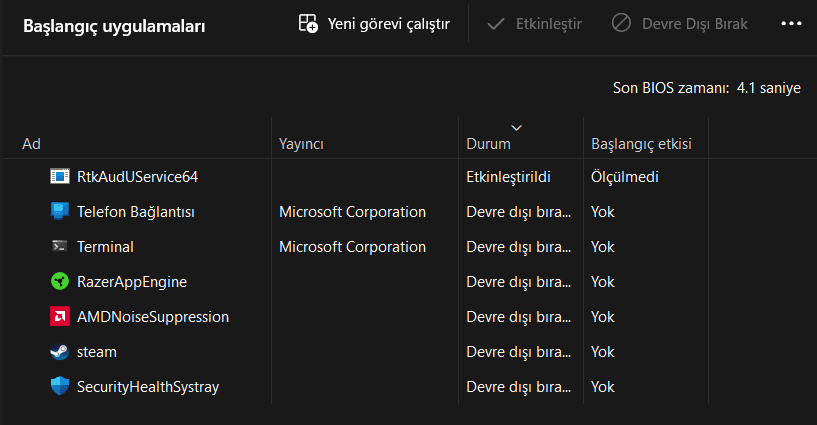Click the prohibited circle icon beside Devre Dışı Bırak
Image resolution: width=817 pixels, height=425 pixels.
pyautogui.click(x=621, y=23)
